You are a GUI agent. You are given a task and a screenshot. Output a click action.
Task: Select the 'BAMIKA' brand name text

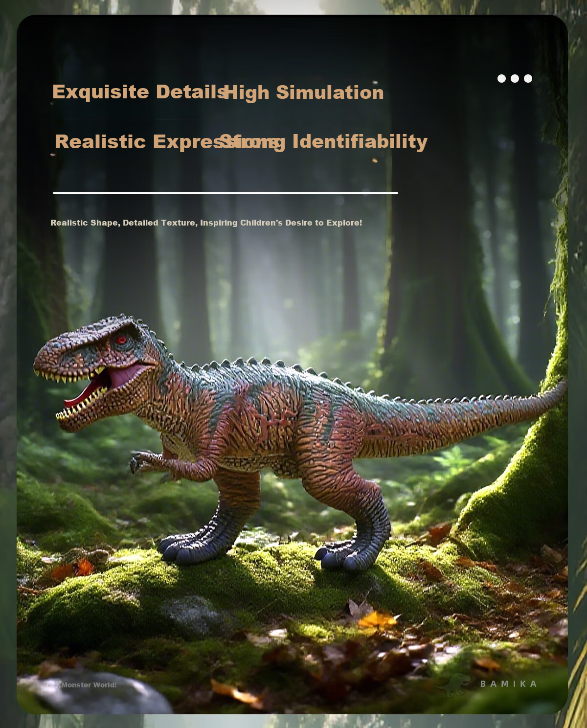click(508, 684)
